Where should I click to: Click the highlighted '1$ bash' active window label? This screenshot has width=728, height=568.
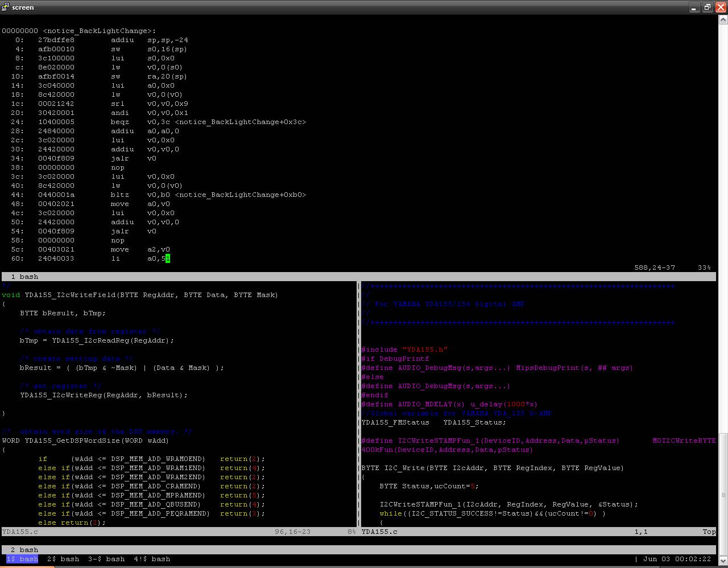pyautogui.click(x=22, y=559)
